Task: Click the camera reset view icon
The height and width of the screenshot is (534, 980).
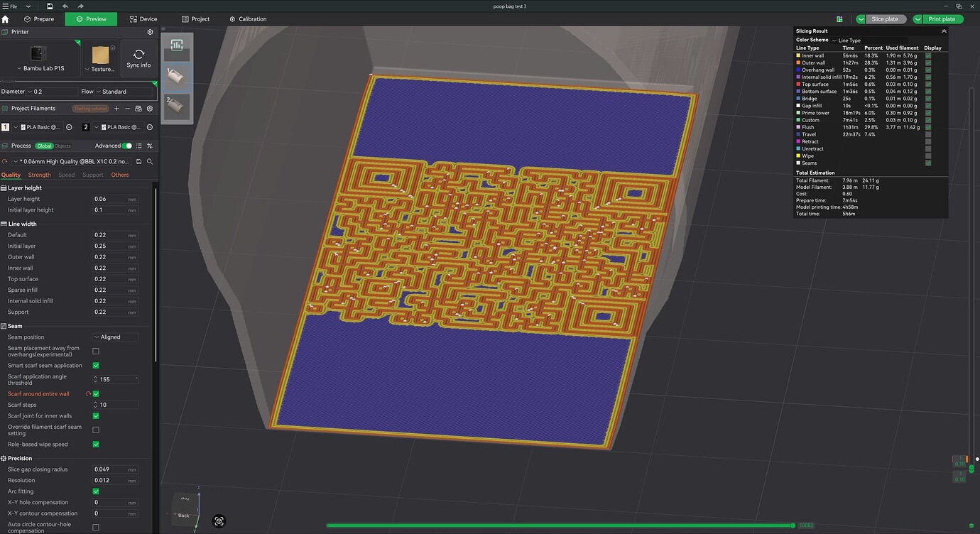Action: tap(219, 521)
